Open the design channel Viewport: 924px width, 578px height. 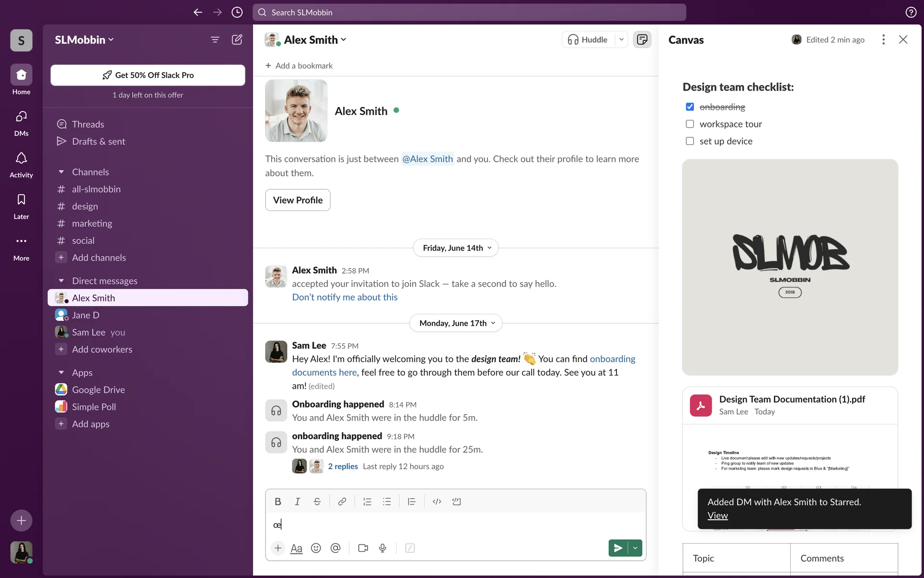click(85, 206)
